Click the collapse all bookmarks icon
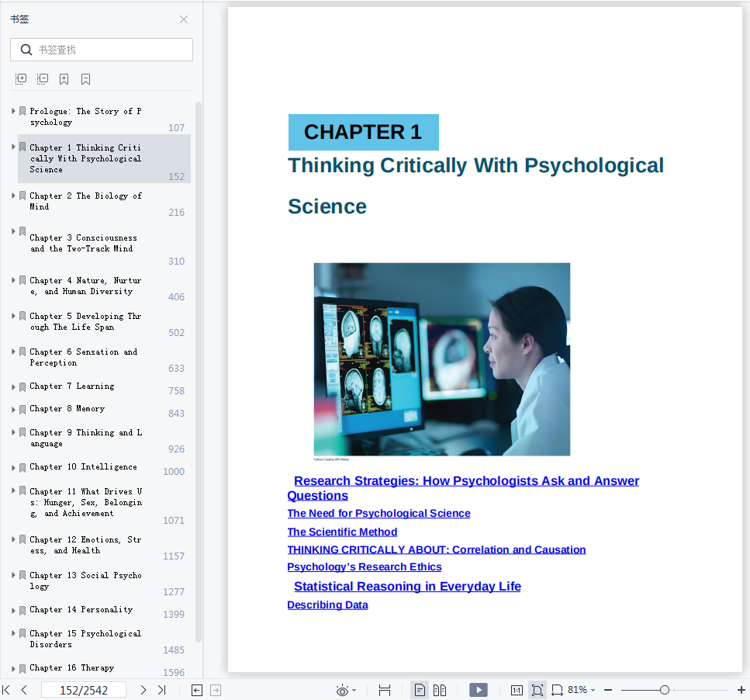The width and height of the screenshot is (750, 700). point(43,79)
